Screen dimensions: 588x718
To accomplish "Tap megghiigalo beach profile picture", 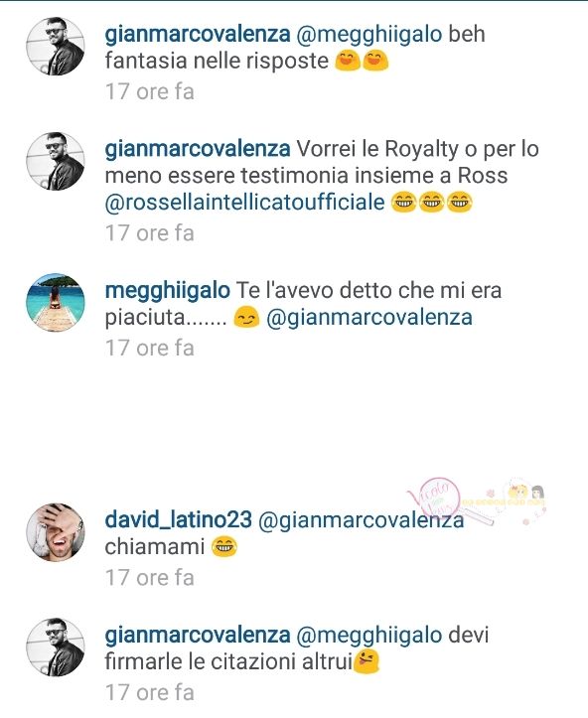I will pos(56,302).
